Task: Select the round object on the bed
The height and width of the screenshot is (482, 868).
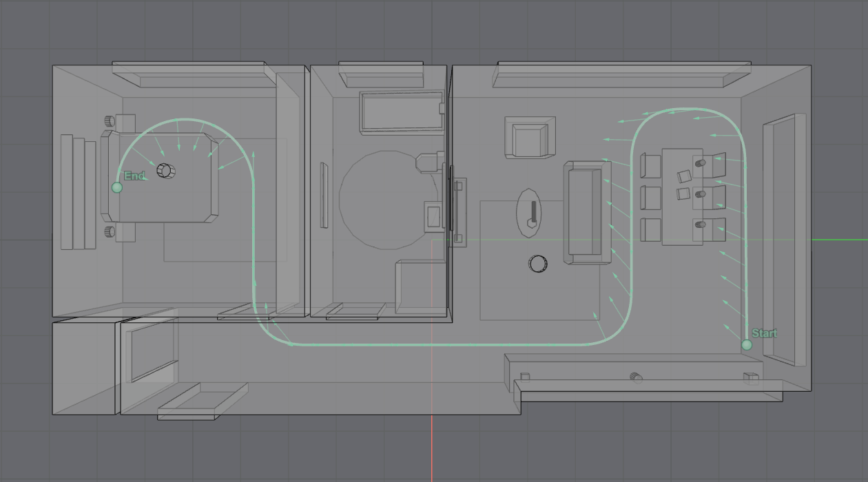Action: [165, 170]
